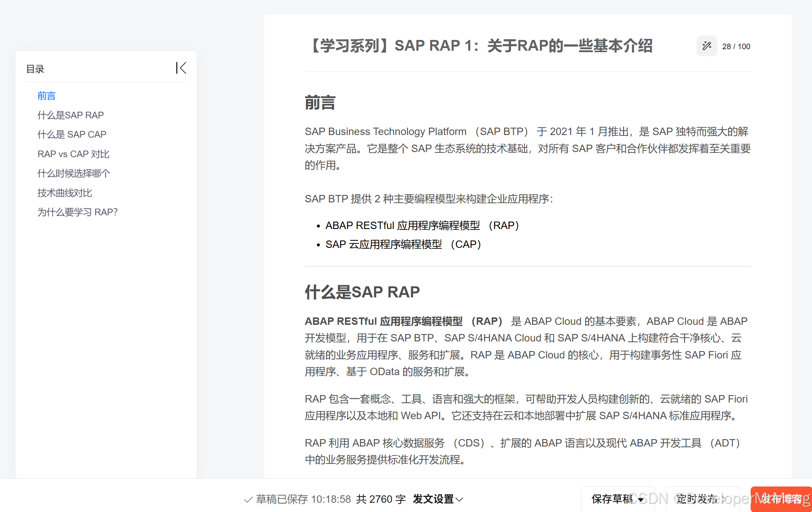Click the 28 / 100 title character counter
Screen dimensions: 812x512
[x=736, y=47]
